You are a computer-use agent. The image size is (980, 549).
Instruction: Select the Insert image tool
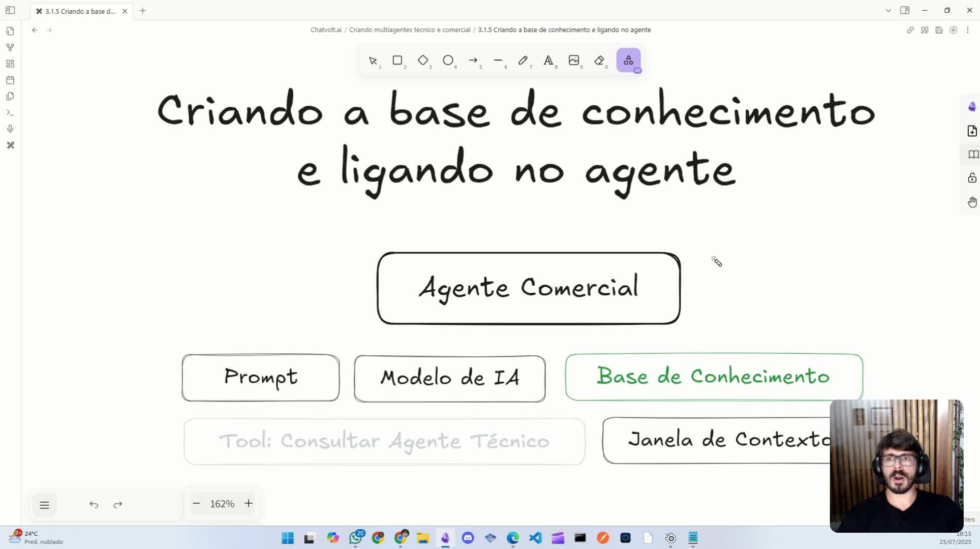574,60
